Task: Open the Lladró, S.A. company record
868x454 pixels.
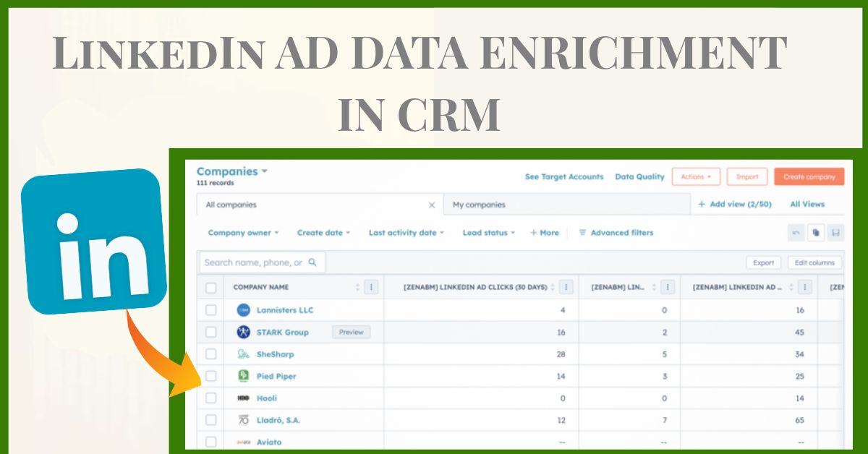Action: pyautogui.click(x=280, y=420)
